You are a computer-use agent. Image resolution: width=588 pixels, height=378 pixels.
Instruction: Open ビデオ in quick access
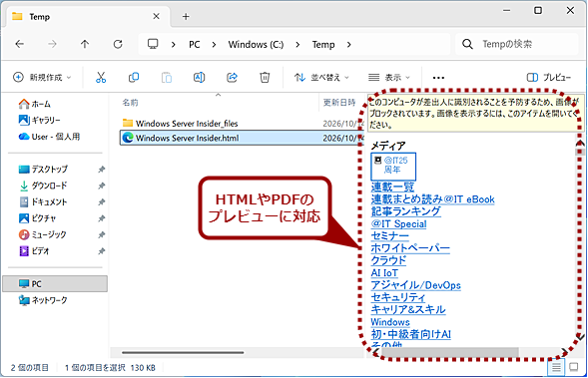(34, 251)
